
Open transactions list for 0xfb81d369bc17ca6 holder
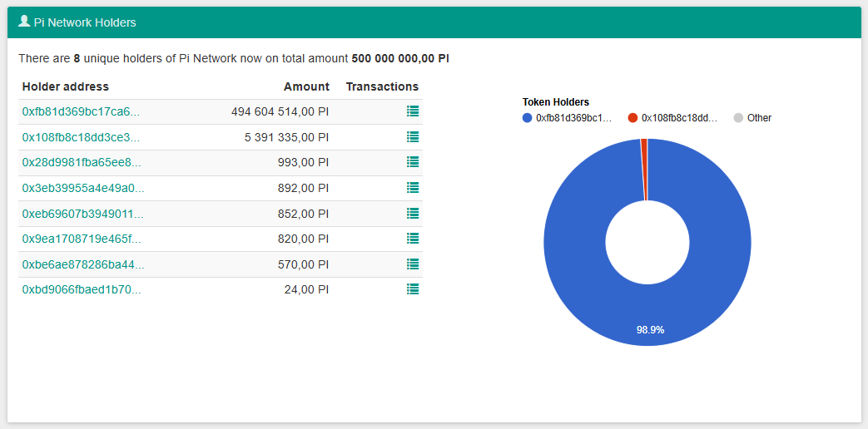413,111
